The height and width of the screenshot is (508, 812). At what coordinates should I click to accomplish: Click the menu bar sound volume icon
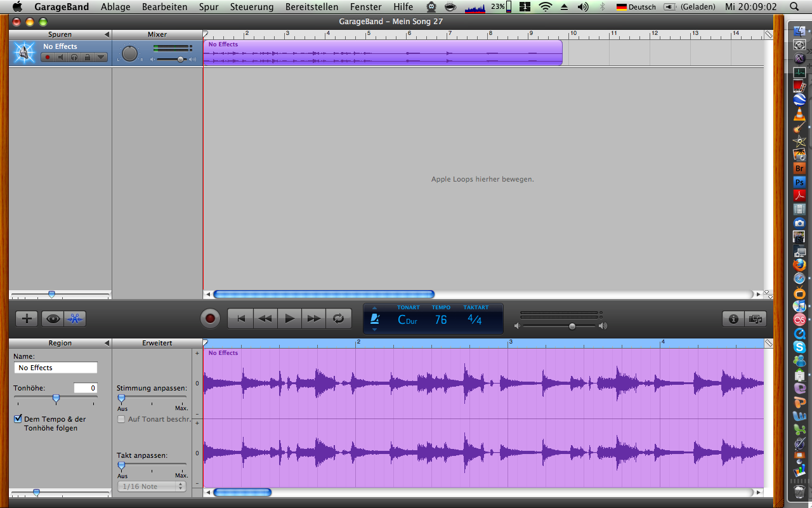click(x=583, y=7)
